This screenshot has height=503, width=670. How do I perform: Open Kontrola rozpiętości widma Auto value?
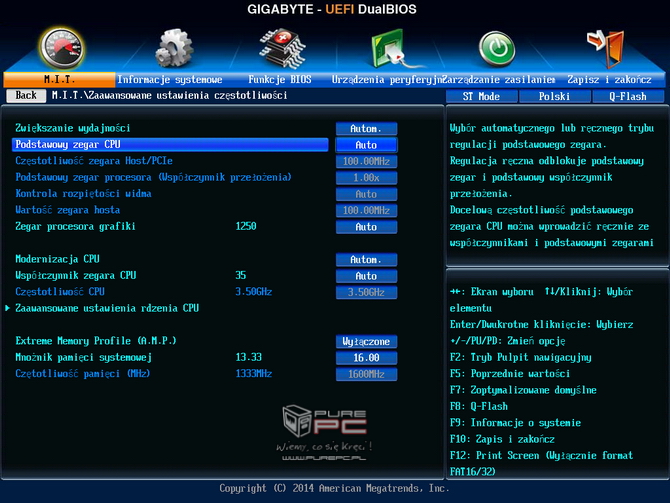[366, 194]
